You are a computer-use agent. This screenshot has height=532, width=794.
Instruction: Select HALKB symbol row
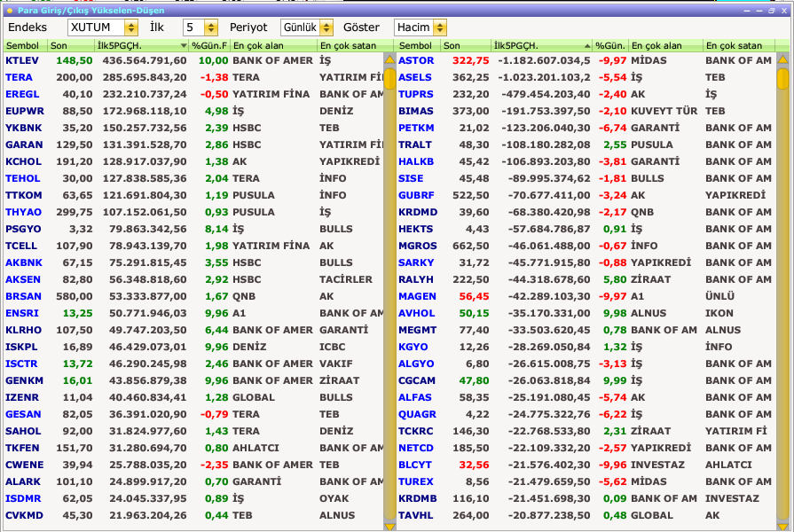coord(586,161)
